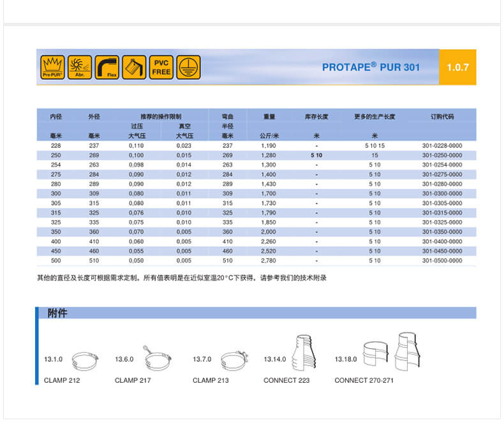
Task: Click the 13.18.0 accessory number
Action: click(346, 359)
